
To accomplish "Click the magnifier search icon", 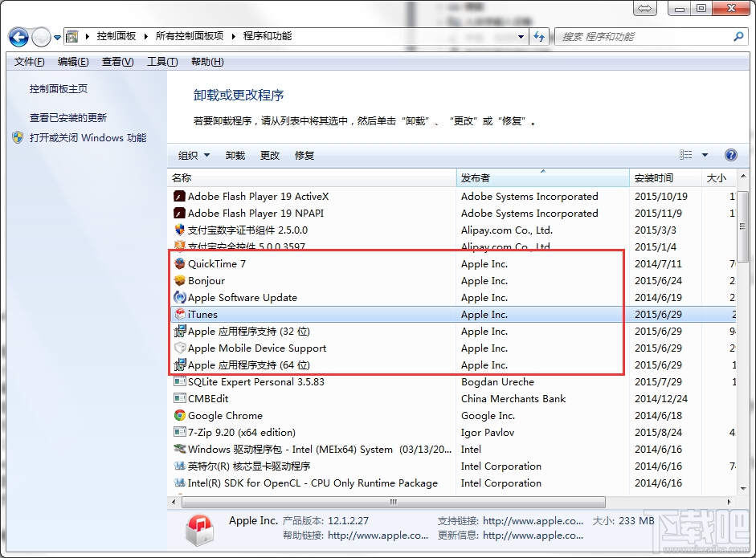I will [738, 36].
